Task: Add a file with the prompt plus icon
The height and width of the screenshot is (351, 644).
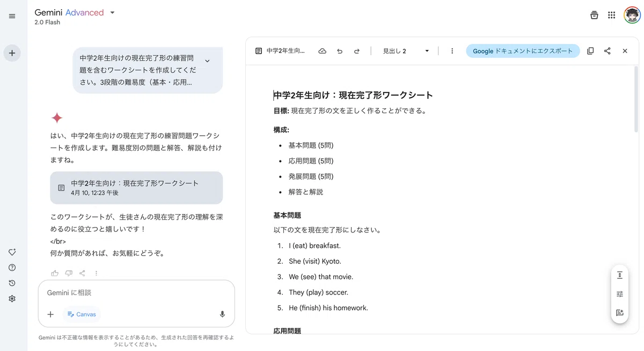Action: click(x=50, y=315)
